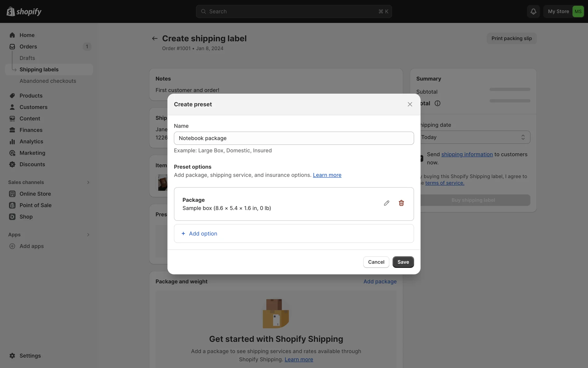Click Learn more under Preset options
This screenshot has height=368, width=588.
[x=327, y=175]
